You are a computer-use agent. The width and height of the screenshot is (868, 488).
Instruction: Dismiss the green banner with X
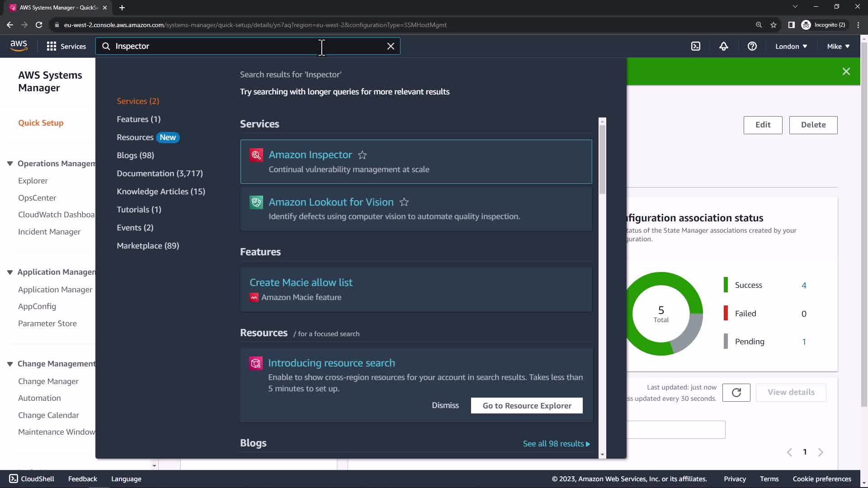(846, 71)
